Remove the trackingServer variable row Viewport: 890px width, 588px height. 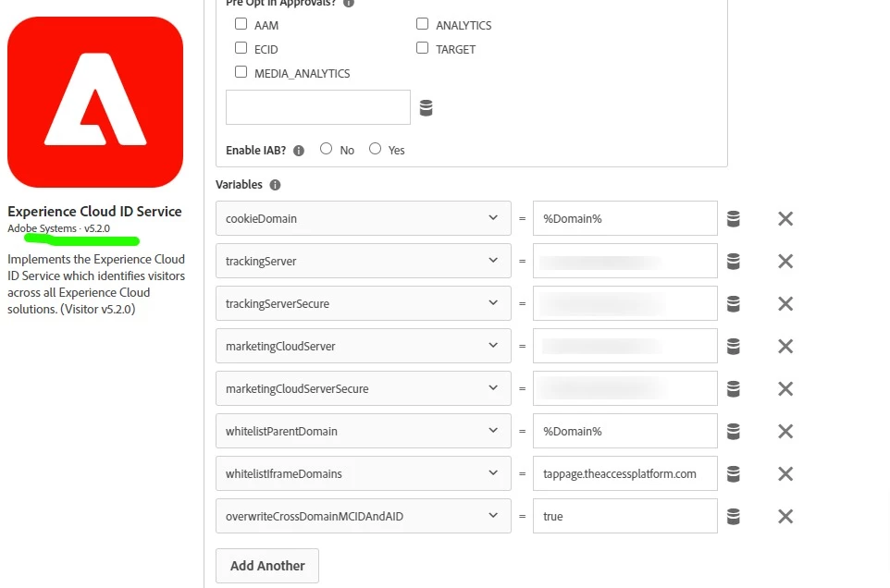pos(785,262)
